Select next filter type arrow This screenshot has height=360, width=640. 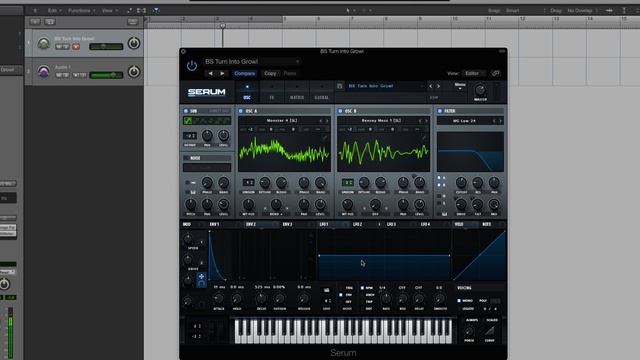[500, 121]
